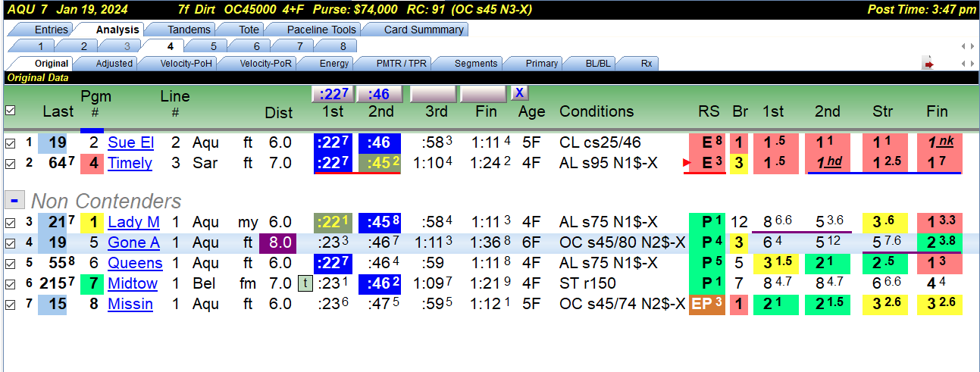Image resolution: width=980 pixels, height=372 pixels.
Task: Click the RS column header
Action: click(709, 111)
